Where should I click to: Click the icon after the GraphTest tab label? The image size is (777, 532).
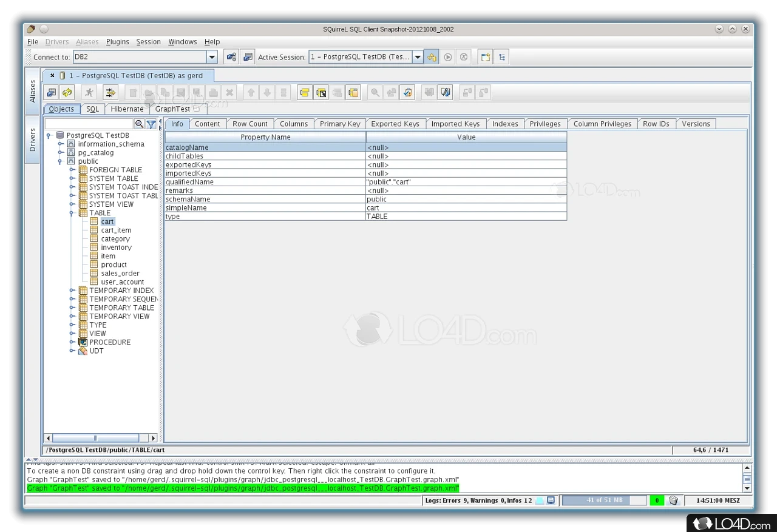[x=196, y=109]
